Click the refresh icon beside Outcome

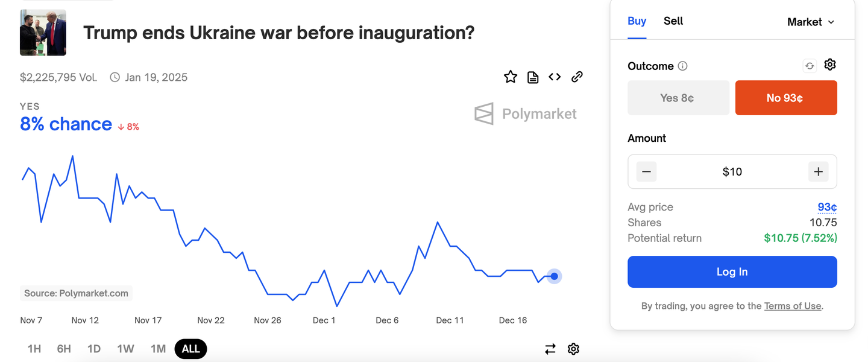[x=810, y=66]
